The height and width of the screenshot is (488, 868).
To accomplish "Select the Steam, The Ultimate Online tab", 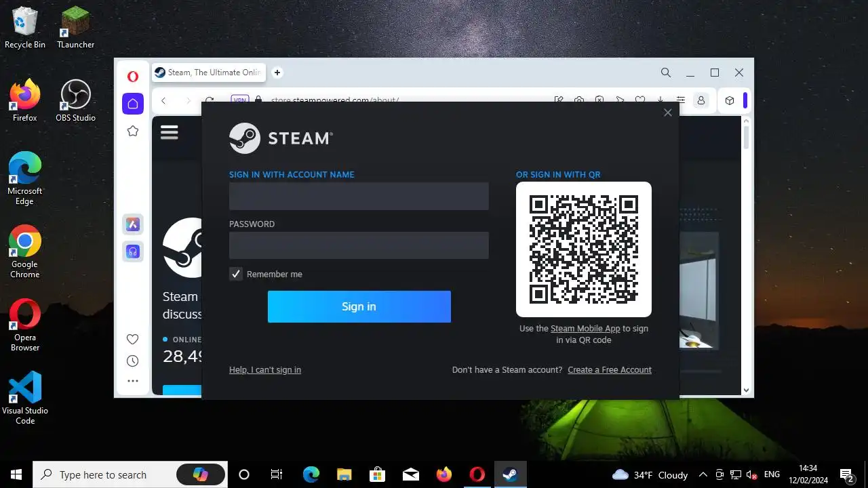I will tap(209, 73).
